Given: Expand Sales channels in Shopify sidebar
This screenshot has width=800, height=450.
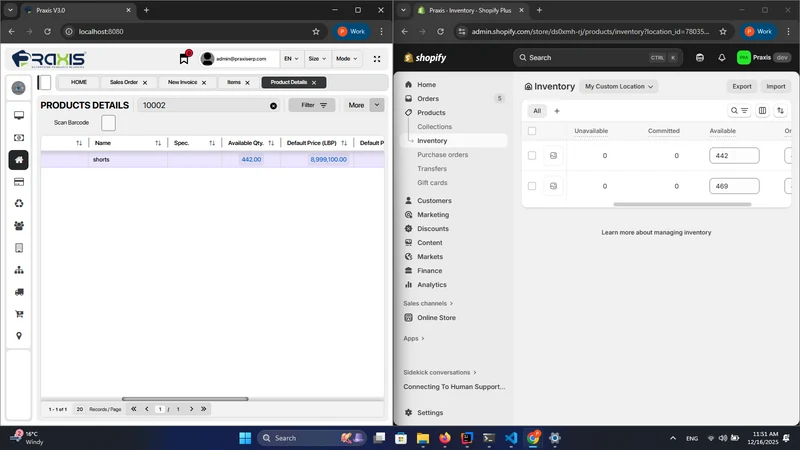Looking at the screenshot, I should [428, 304].
